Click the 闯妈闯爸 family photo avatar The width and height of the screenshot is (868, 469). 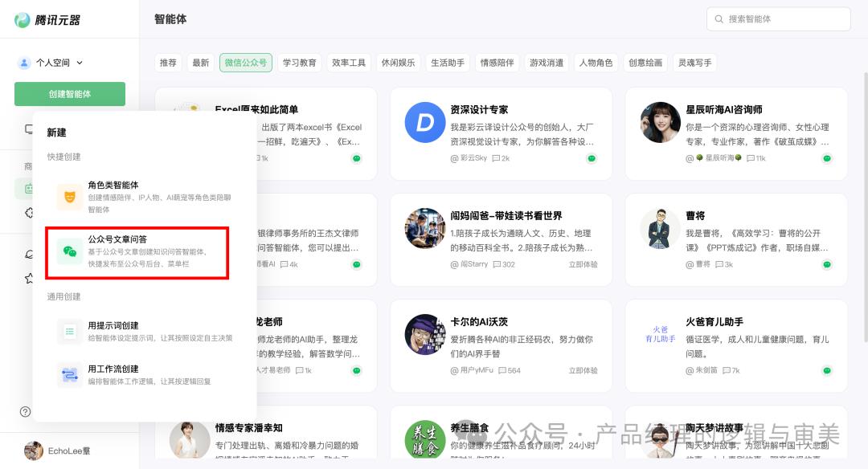[x=425, y=228]
